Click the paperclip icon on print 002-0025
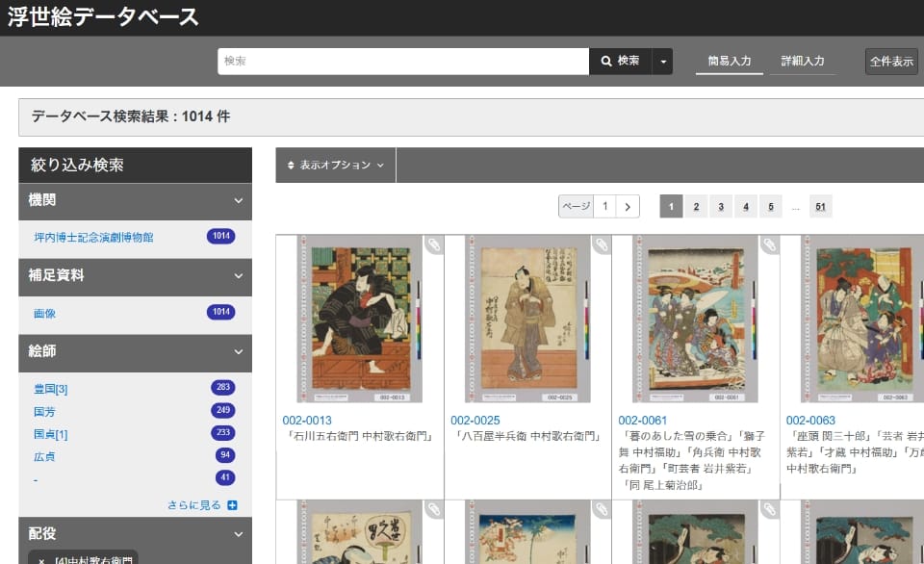Image resolution: width=924 pixels, height=564 pixels. pyautogui.click(x=602, y=244)
